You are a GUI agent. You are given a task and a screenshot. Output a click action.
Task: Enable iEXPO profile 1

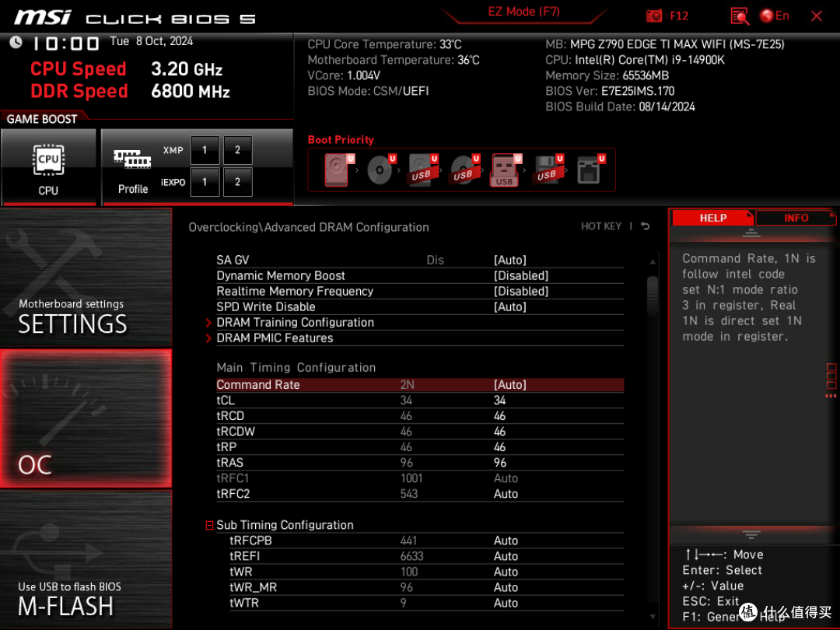click(x=204, y=182)
